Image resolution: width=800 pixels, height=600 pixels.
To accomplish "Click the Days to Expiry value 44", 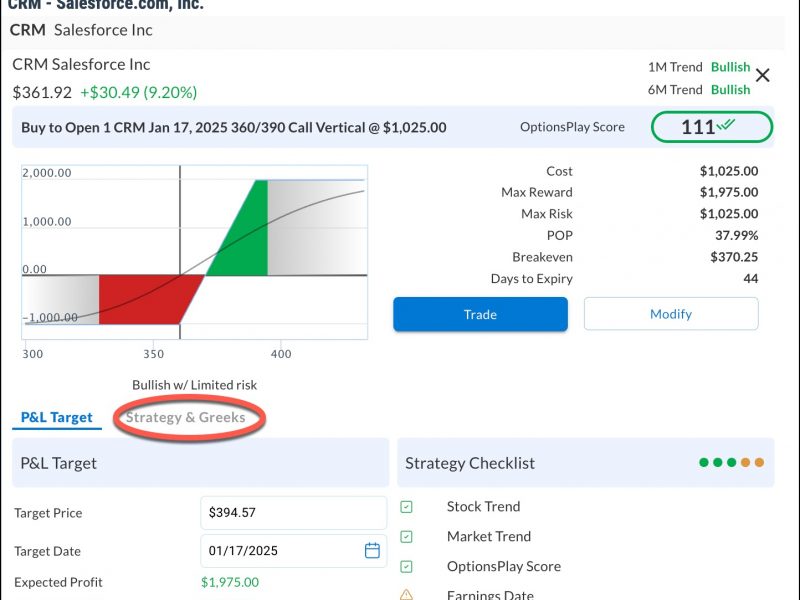I will [751, 279].
